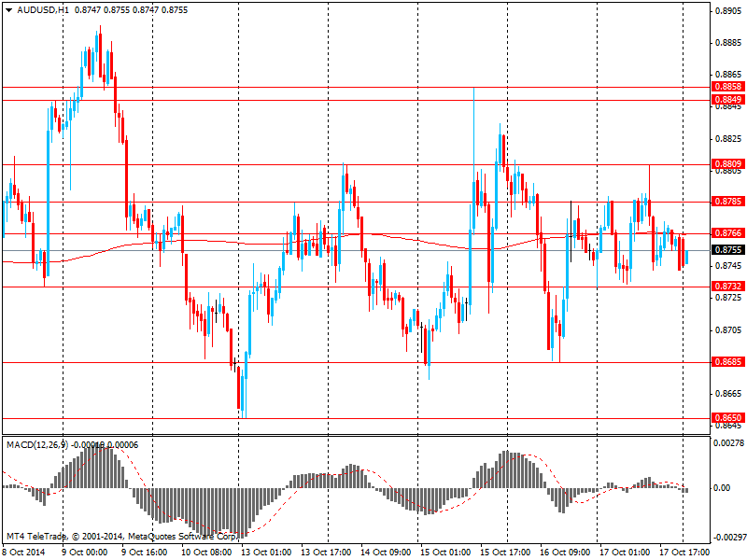Click the small triangle beside AUDUSD title
747x560 pixels.
[8, 9]
